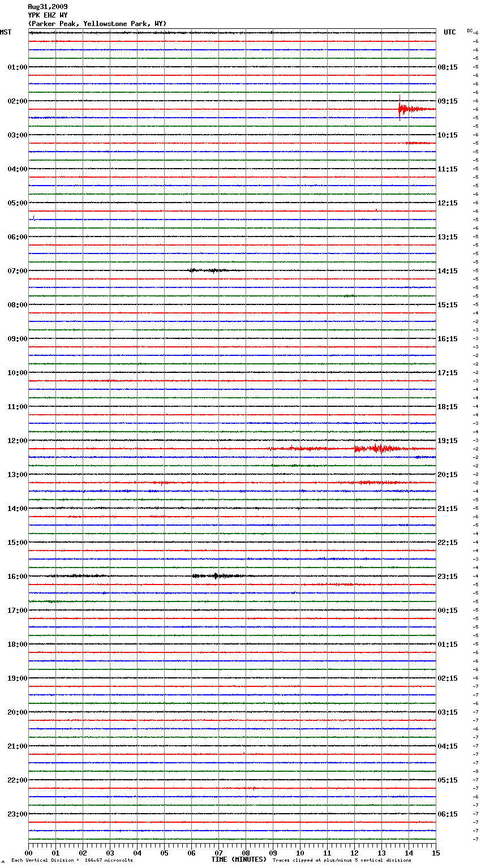Click the '15' minute axis tick label

tap(436, 853)
